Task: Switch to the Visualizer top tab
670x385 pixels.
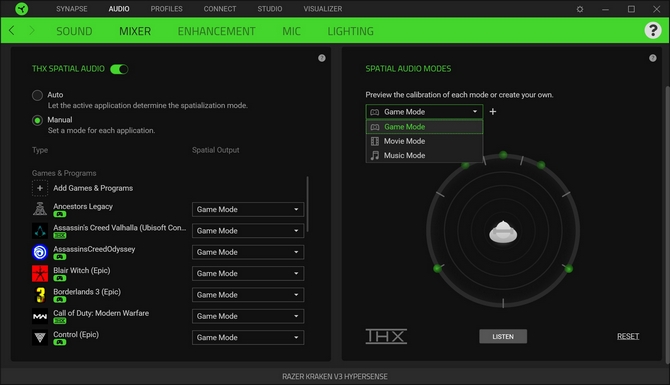Action: pos(323,9)
